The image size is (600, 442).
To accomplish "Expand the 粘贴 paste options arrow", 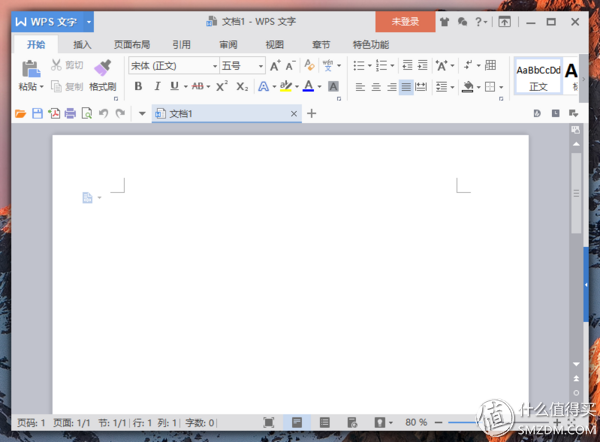I will [41, 87].
